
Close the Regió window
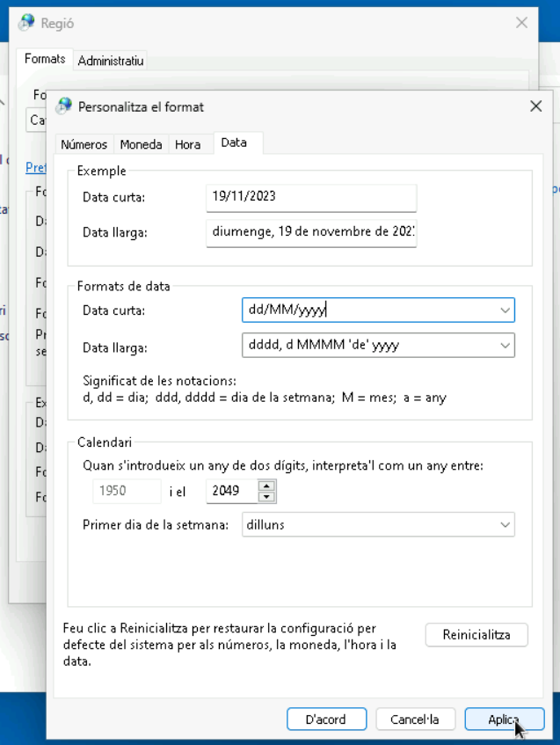[521, 23]
